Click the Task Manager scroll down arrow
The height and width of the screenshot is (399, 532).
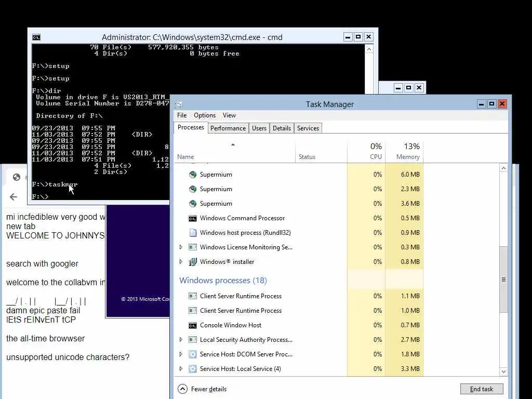click(x=503, y=371)
